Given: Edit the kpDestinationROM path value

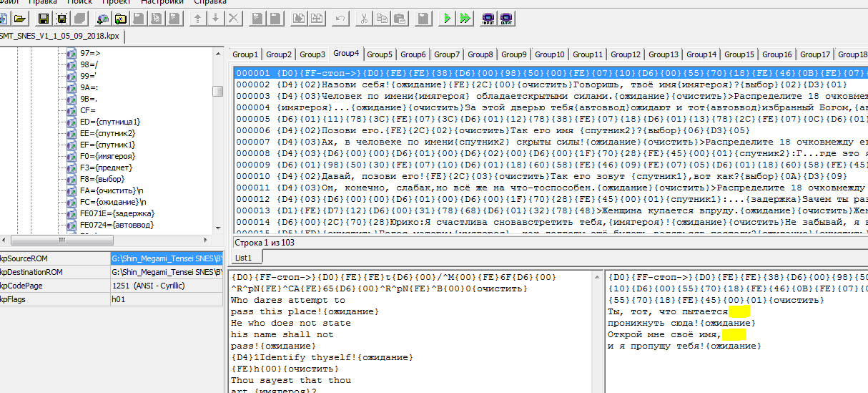Looking at the screenshot, I should pyautogui.click(x=167, y=272).
